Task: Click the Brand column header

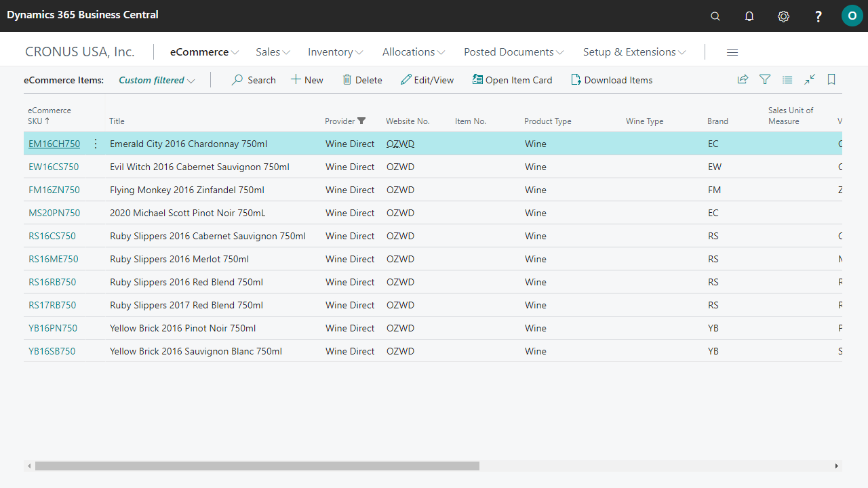Action: [x=718, y=121]
